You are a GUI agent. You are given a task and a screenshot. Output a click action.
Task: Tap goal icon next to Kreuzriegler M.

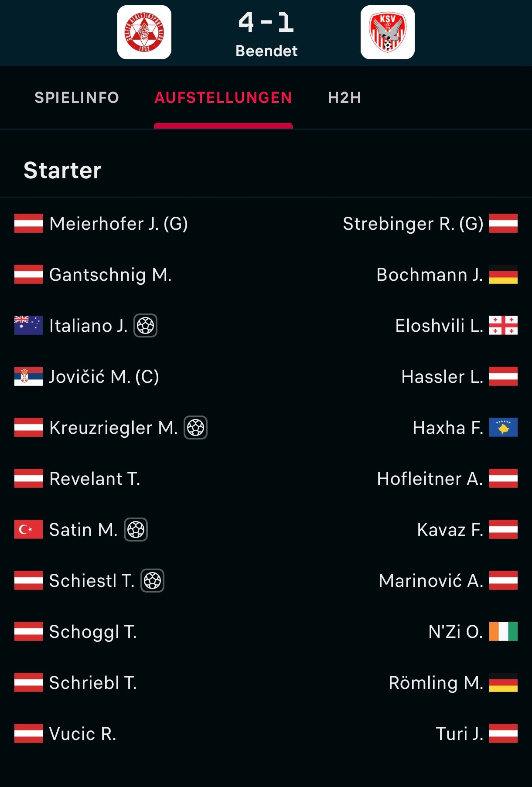click(195, 428)
